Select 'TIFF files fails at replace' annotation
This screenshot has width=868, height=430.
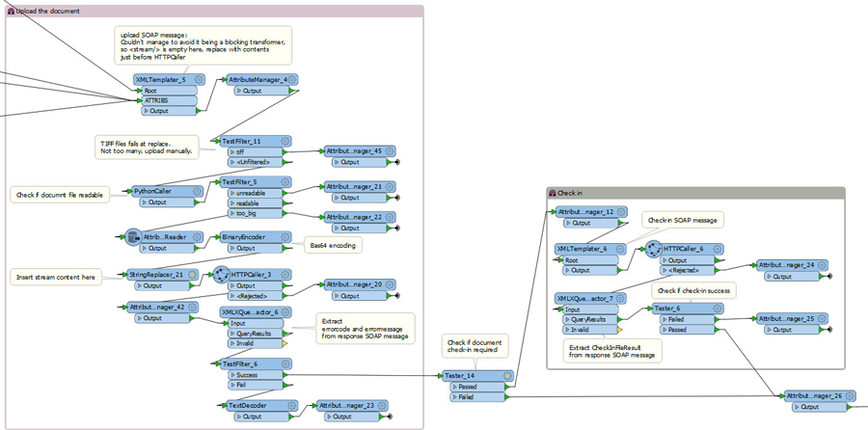click(x=147, y=148)
